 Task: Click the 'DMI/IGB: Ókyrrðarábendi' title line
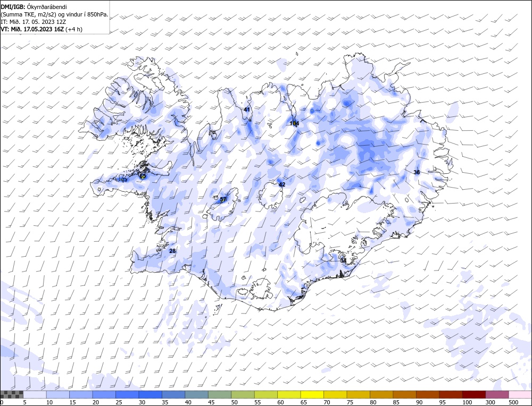pyautogui.click(x=34, y=7)
